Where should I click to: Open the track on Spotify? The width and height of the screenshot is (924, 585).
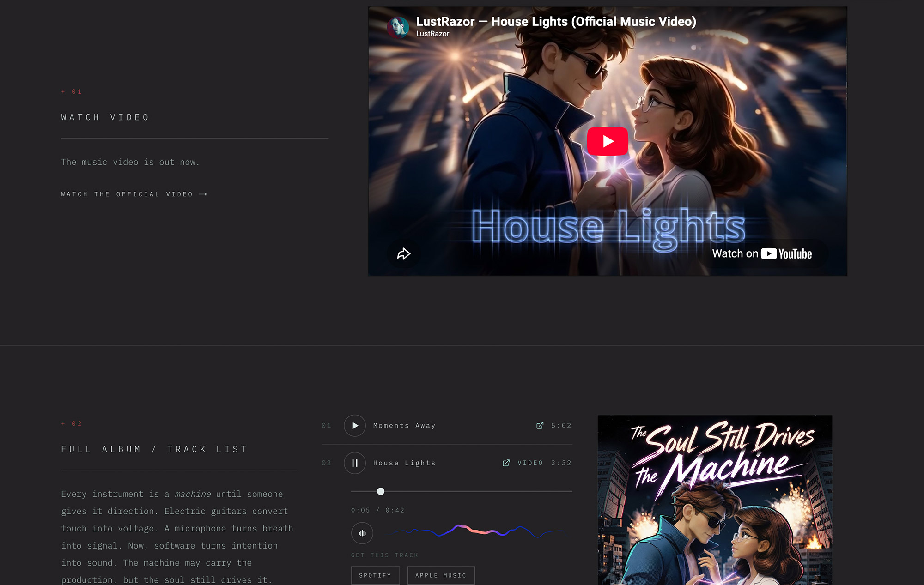tap(375, 575)
